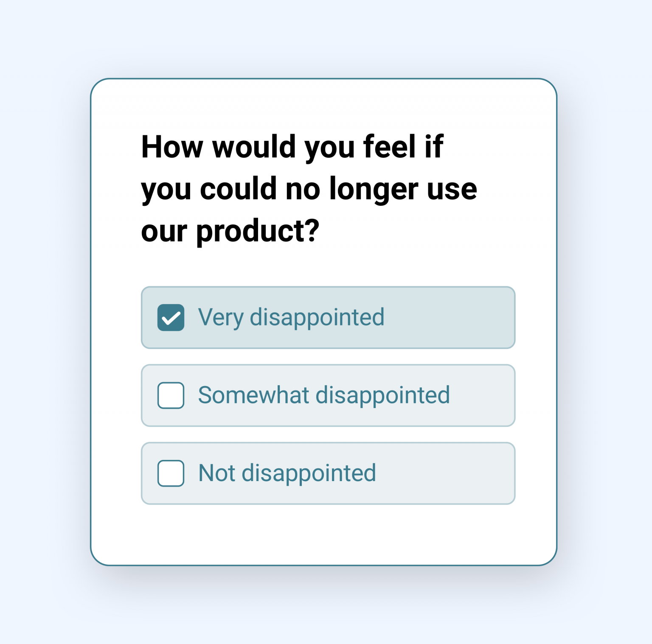
Task: Click the Somewhat disappointed label text
Action: (x=325, y=395)
